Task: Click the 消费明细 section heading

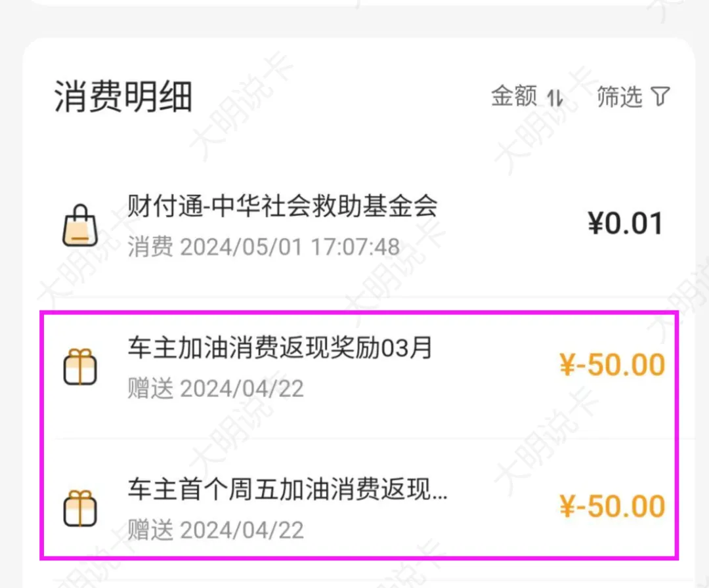Action: 123,98
